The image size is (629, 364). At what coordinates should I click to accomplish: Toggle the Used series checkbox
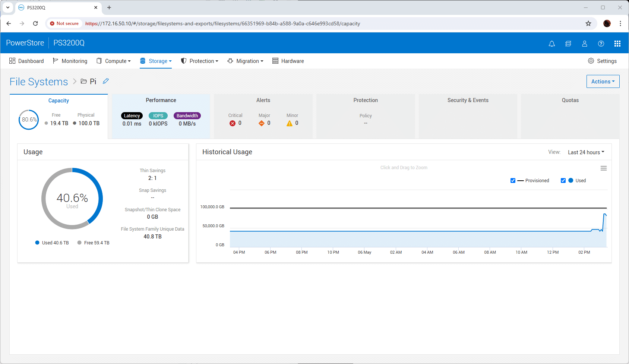point(563,181)
